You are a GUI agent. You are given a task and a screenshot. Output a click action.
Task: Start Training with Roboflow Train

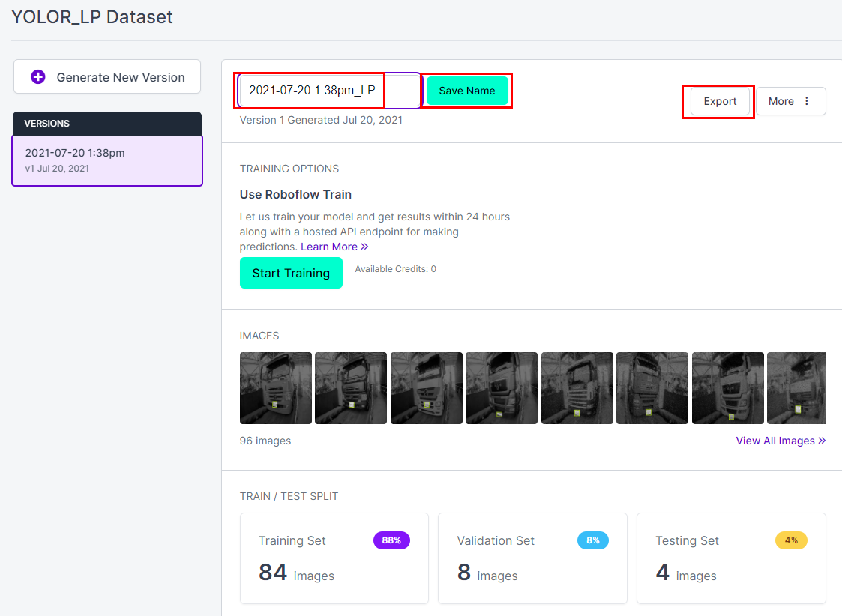[291, 273]
